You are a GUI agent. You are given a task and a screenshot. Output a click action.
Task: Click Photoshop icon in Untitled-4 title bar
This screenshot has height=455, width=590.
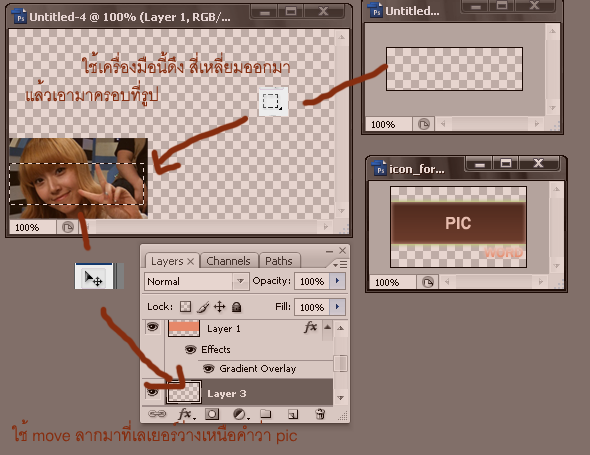click(x=19, y=17)
